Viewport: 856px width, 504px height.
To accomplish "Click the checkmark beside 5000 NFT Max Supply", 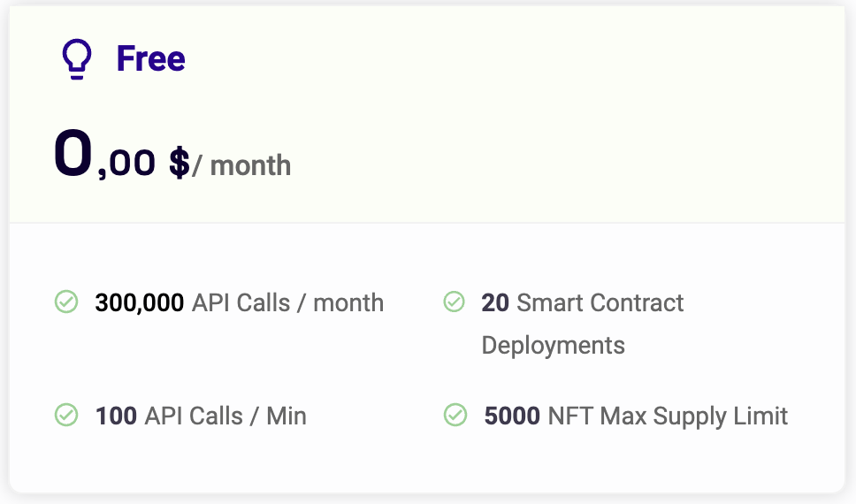I will pyautogui.click(x=455, y=415).
